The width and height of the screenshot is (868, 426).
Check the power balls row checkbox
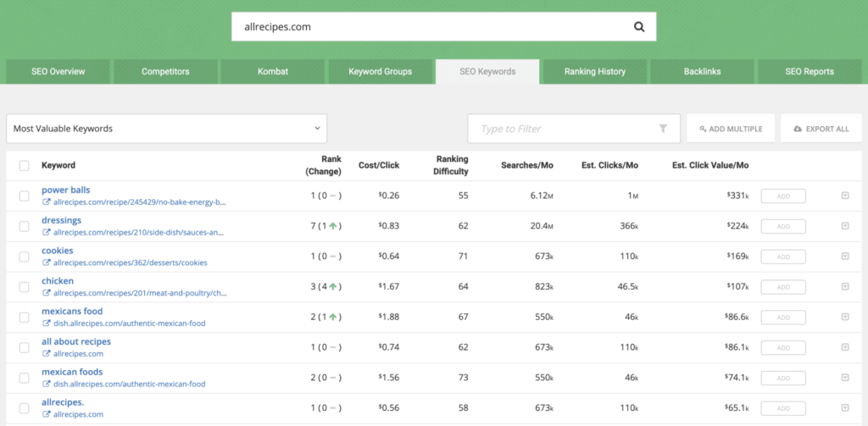click(x=25, y=196)
